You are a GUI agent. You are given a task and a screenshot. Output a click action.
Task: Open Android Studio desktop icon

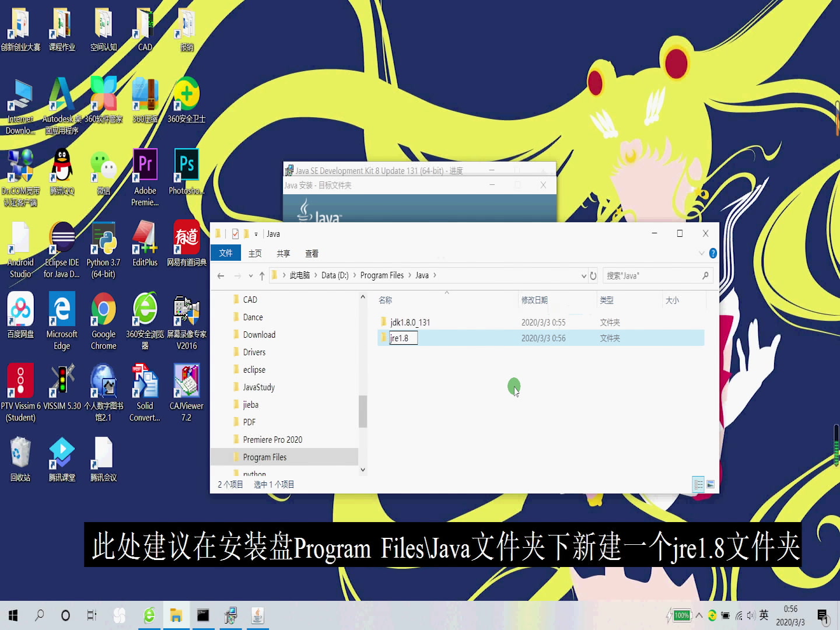click(x=20, y=250)
